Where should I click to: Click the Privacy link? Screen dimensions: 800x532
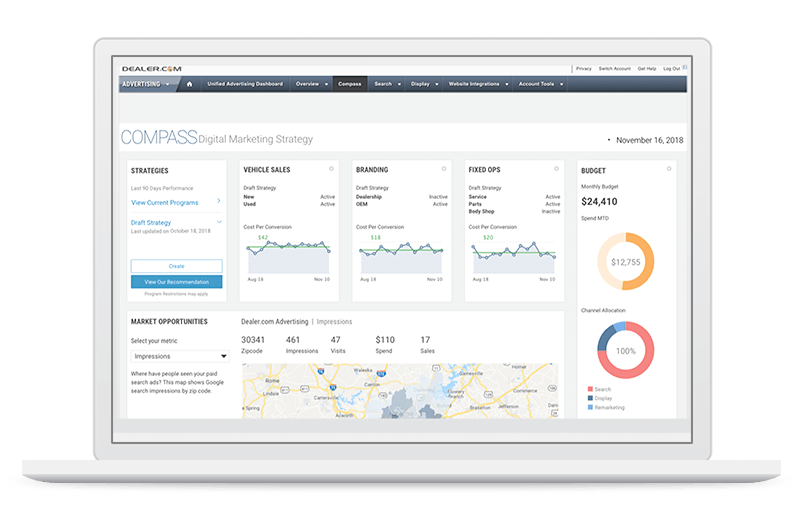coord(584,68)
